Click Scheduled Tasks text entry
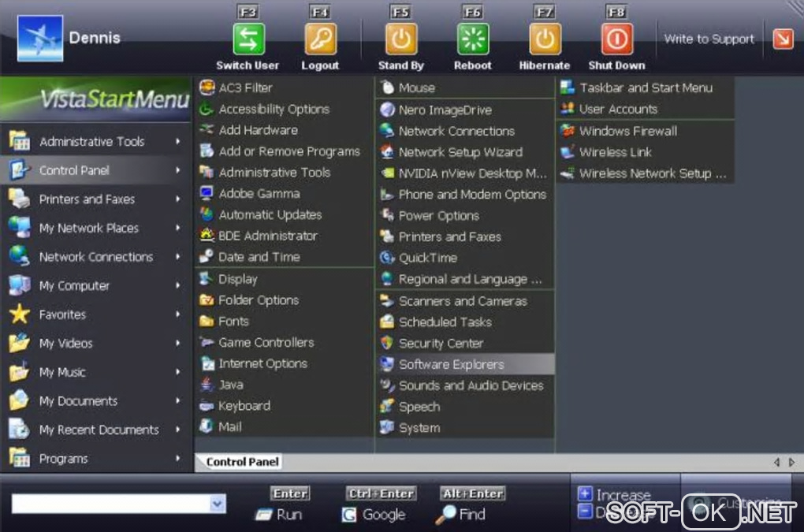804x532 pixels. [445, 322]
